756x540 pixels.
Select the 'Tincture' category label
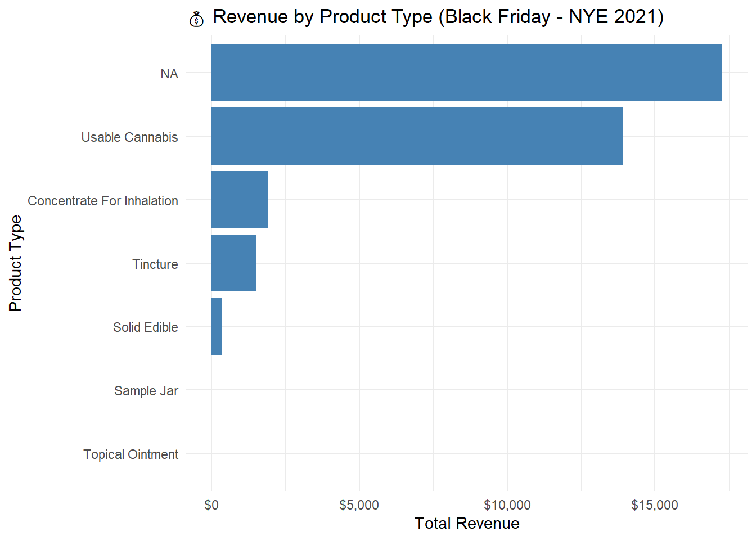(155, 264)
